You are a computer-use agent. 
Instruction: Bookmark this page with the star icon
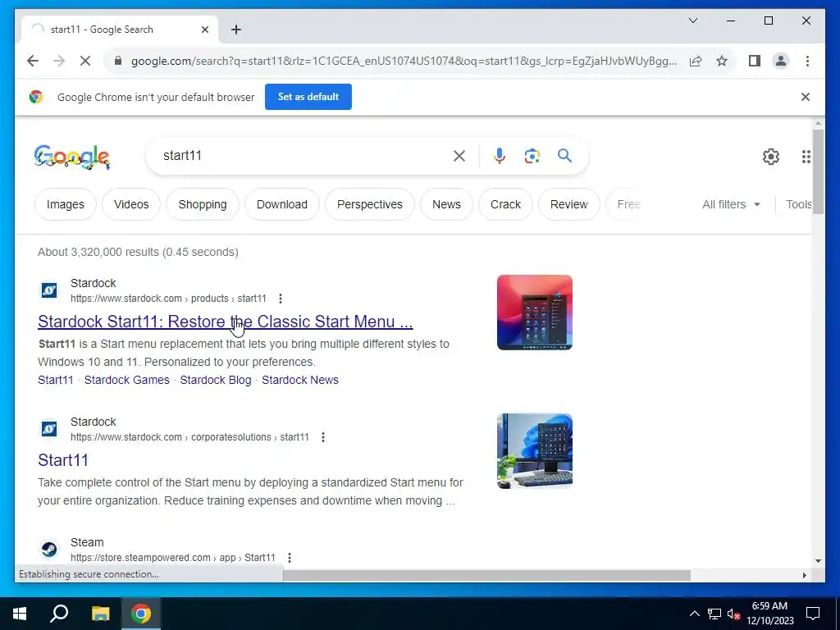point(722,61)
